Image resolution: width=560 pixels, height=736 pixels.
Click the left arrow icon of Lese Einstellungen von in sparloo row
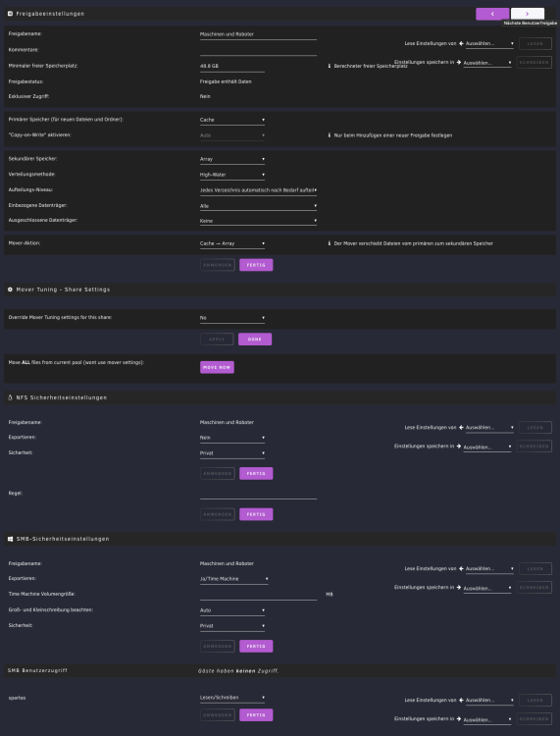461,701
